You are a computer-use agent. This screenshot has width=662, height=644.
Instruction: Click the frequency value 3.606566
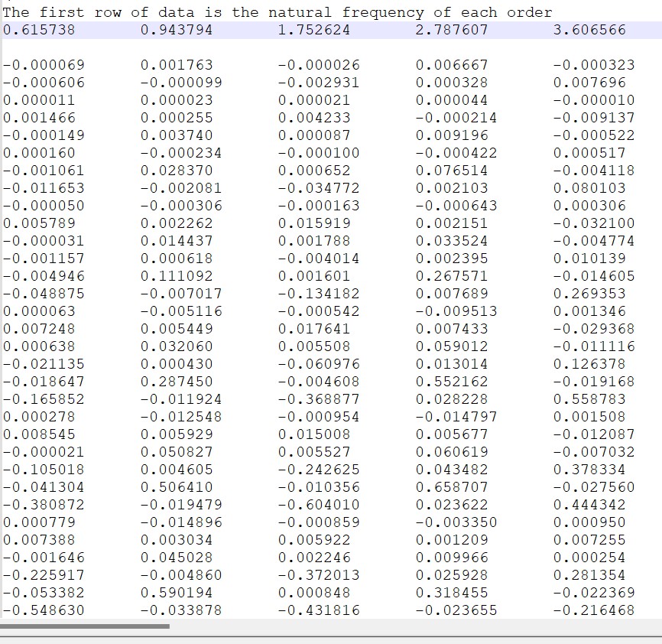coord(589,29)
